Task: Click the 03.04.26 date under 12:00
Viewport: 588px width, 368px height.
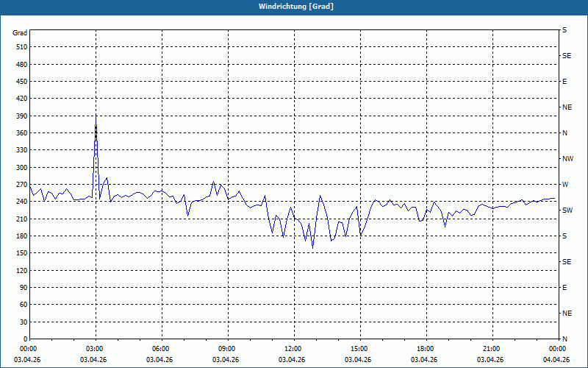Action: click(292, 360)
